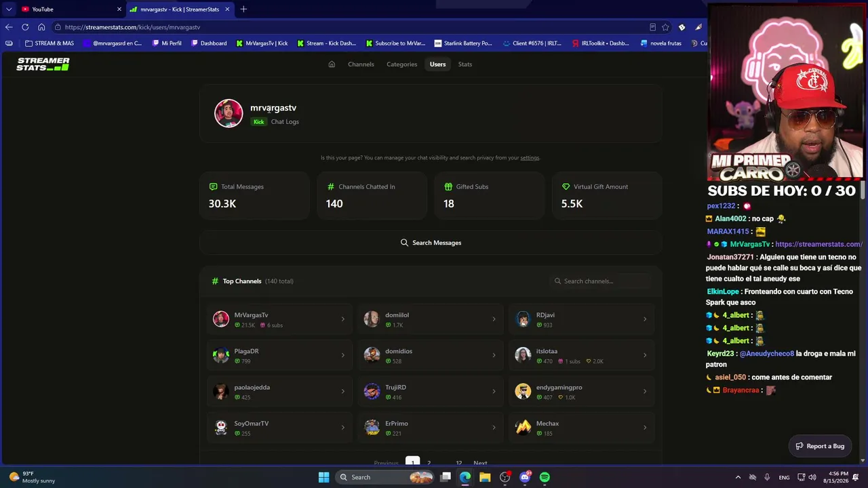The height and width of the screenshot is (488, 868).
Task: Click the volume icon in system tray
Action: [812, 477]
